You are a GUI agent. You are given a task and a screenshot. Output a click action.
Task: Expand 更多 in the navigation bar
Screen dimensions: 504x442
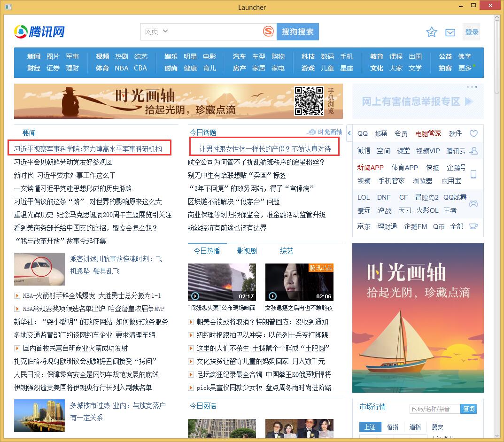pos(465,68)
